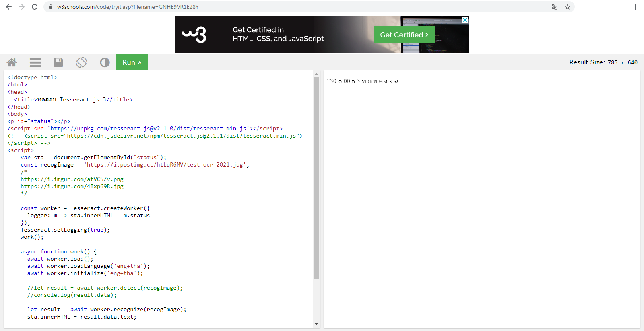Click the editor scroll-down arrow
This screenshot has width=644, height=331.
pyautogui.click(x=316, y=324)
